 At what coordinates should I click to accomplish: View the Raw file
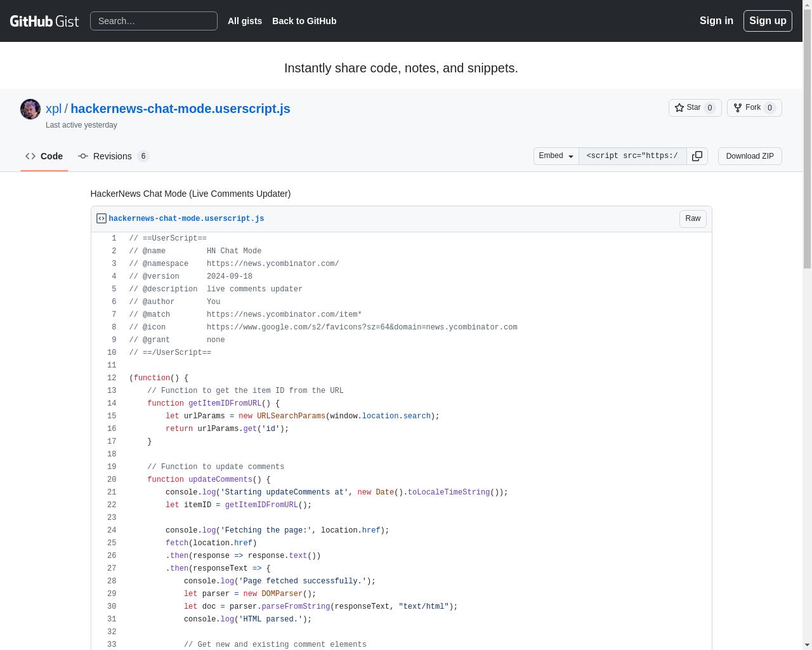click(693, 218)
